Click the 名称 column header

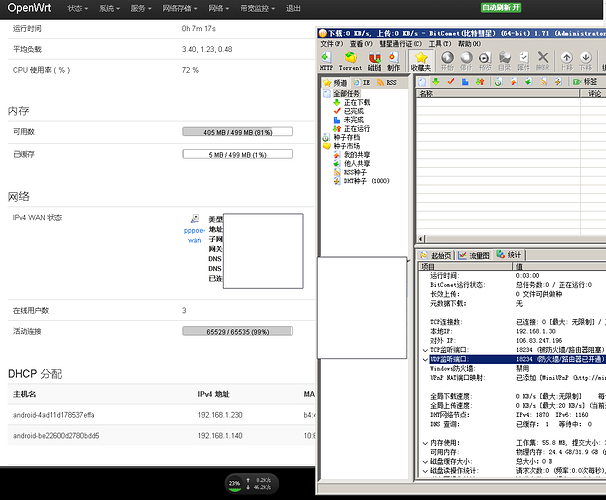tap(498, 93)
